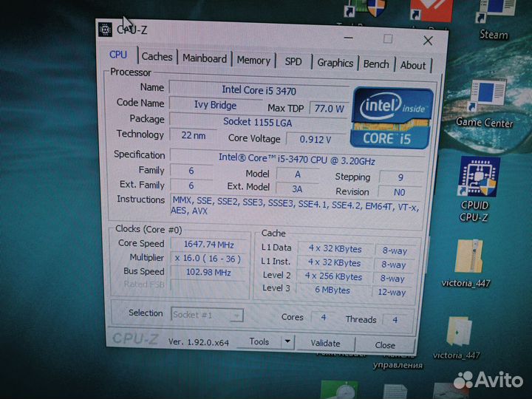Screen dimensions: 532x399
Task: Click the version text Ver. 1.92.0.x64
Action: 199,342
